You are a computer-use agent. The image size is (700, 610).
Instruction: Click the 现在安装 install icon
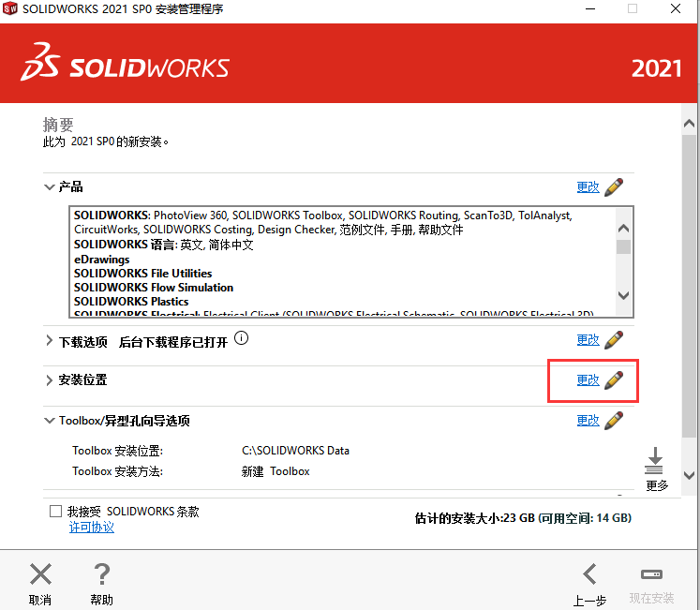(651, 574)
